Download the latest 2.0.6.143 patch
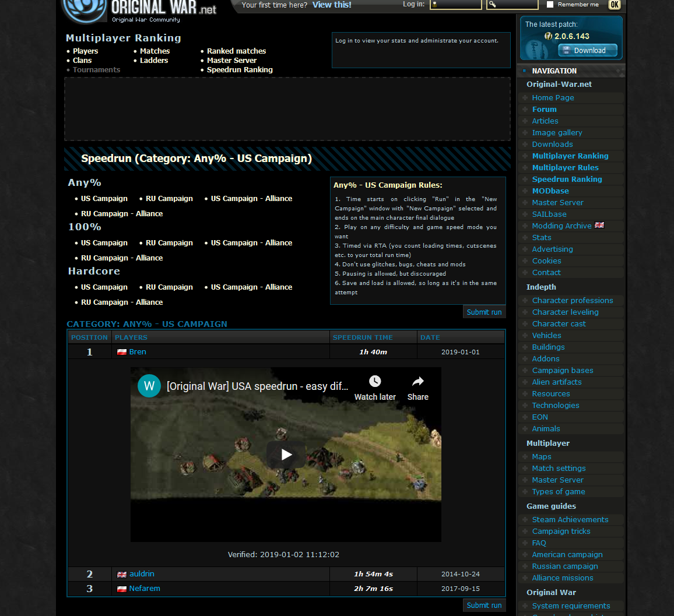 588,50
